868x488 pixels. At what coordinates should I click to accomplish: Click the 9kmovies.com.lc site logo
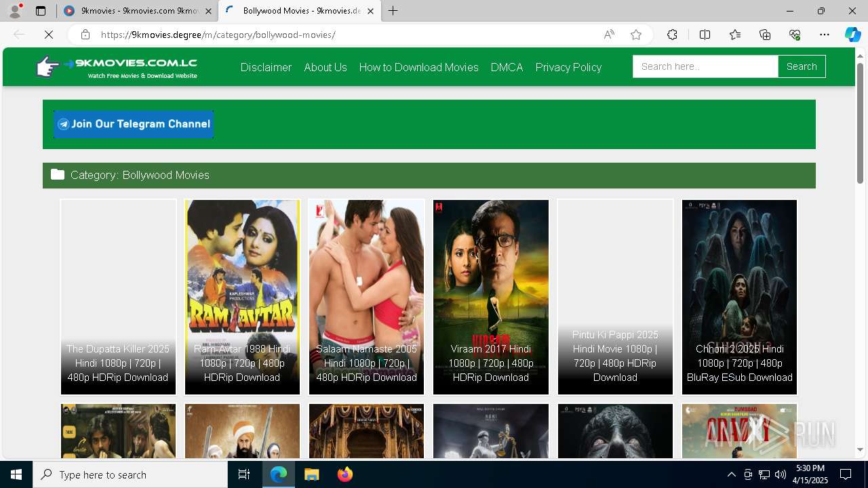117,67
